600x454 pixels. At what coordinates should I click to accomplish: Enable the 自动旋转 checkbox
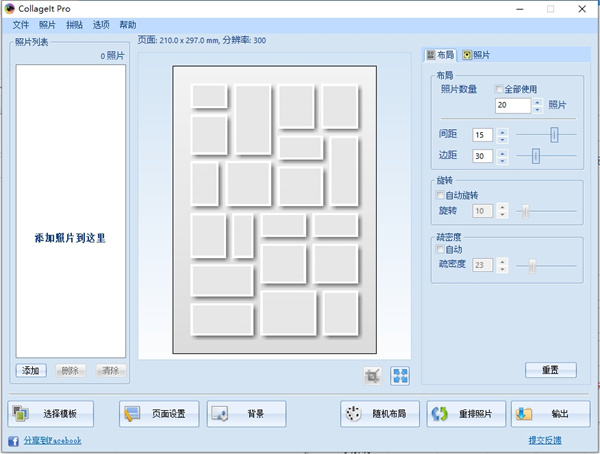coord(440,195)
